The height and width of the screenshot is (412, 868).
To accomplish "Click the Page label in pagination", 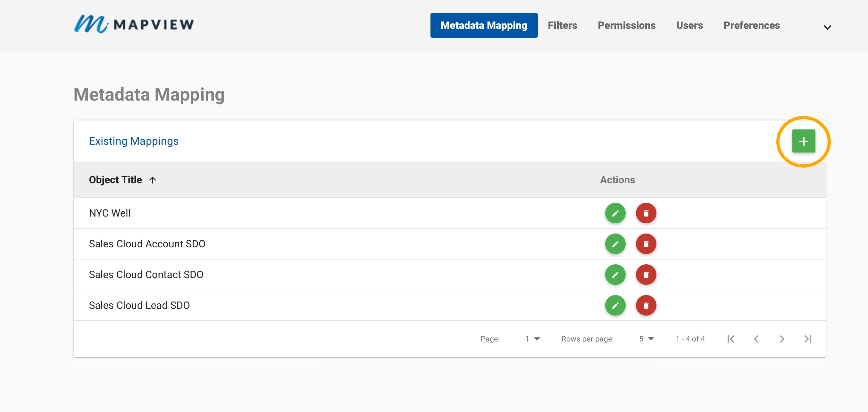I will (490, 339).
